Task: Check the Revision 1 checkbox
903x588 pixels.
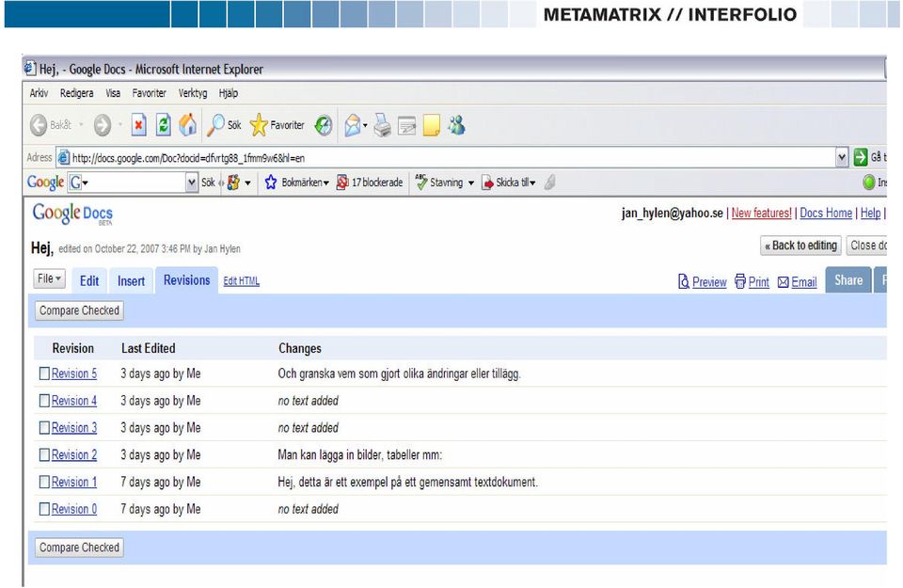Action: coord(44,482)
